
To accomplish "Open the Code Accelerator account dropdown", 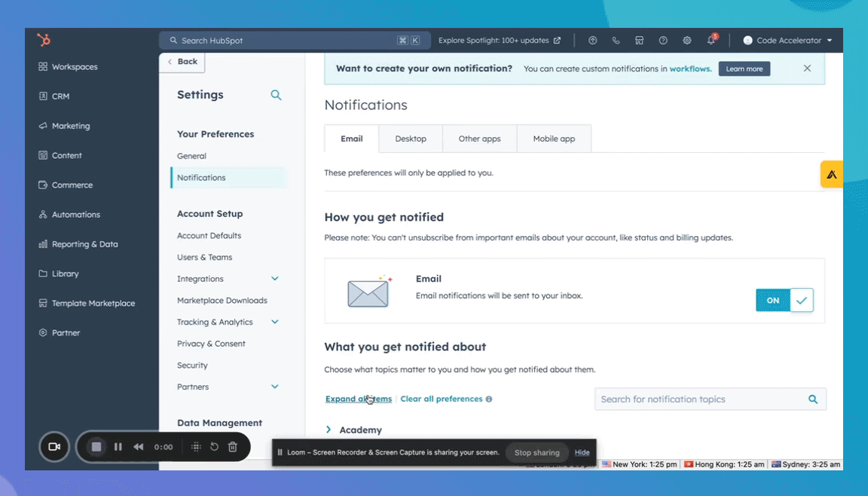I will (x=787, y=41).
